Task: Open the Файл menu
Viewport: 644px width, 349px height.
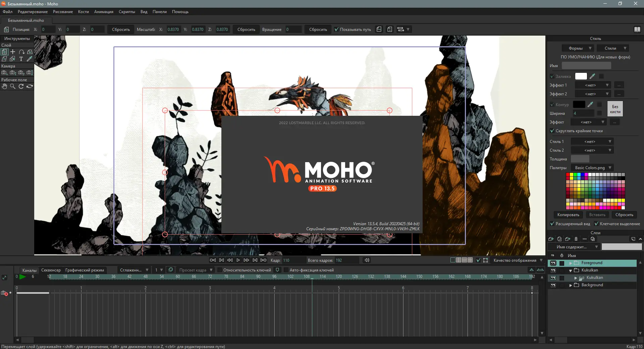Action: 8,11
